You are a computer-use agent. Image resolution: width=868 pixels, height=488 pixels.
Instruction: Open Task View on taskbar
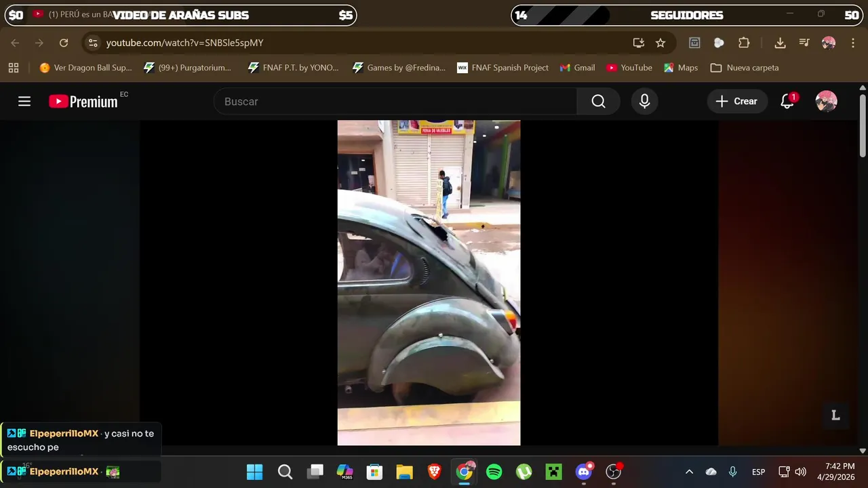(315, 472)
